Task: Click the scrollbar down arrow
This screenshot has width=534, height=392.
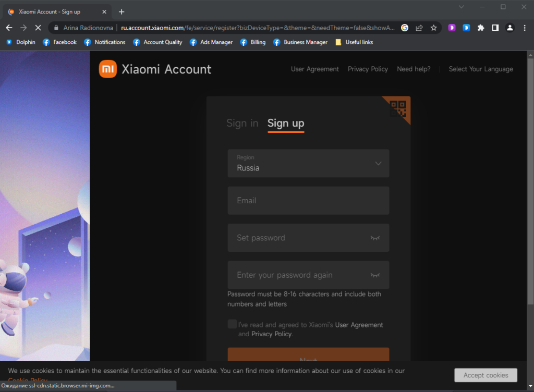Action: pyautogui.click(x=530, y=386)
